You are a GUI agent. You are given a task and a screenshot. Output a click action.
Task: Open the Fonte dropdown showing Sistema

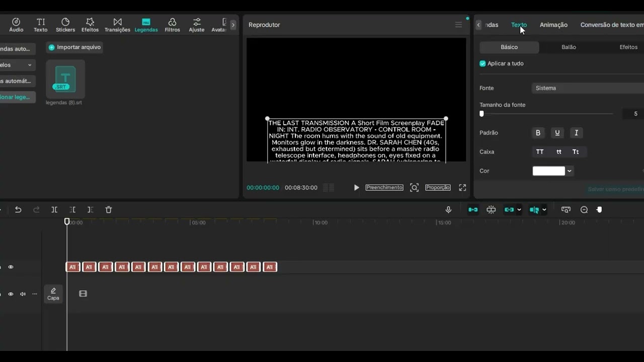(x=588, y=88)
